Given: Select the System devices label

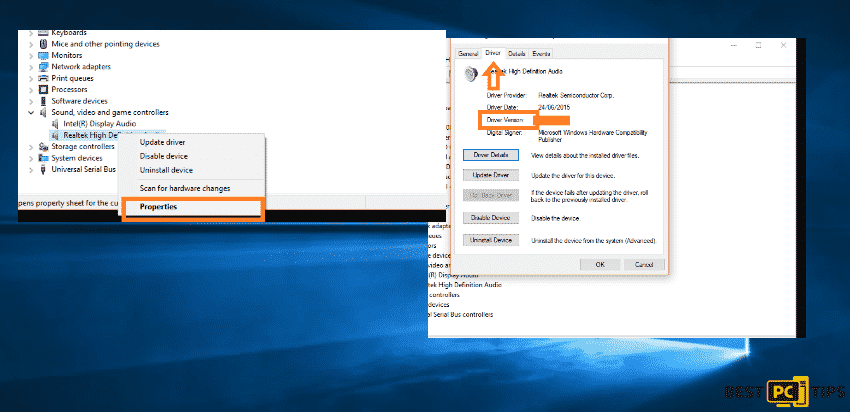Looking at the screenshot, I should pyautogui.click(x=77, y=158).
